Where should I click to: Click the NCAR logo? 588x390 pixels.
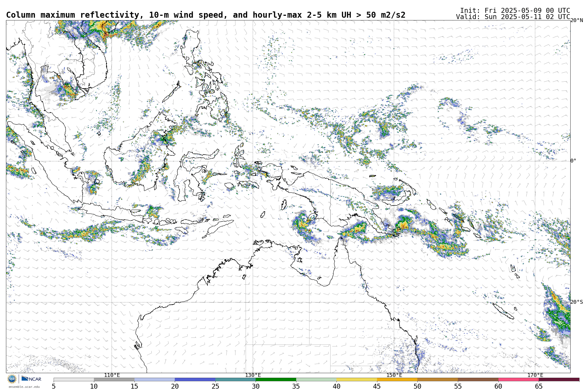pos(31,379)
